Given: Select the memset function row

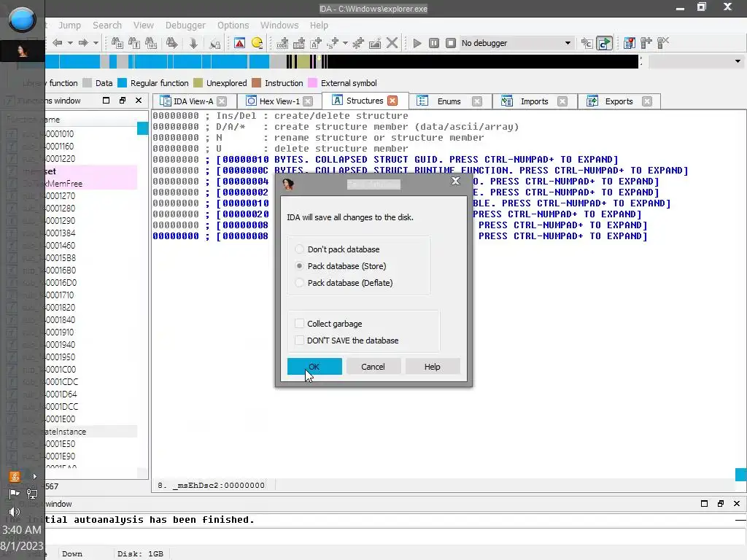Looking at the screenshot, I should pyautogui.click(x=71, y=171).
